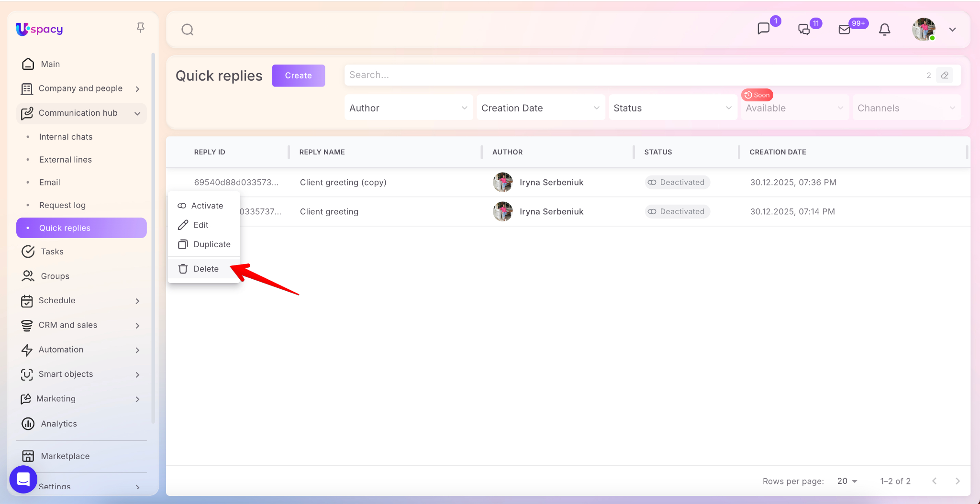Open External lines in the sidebar
The width and height of the screenshot is (980, 504).
point(66,160)
